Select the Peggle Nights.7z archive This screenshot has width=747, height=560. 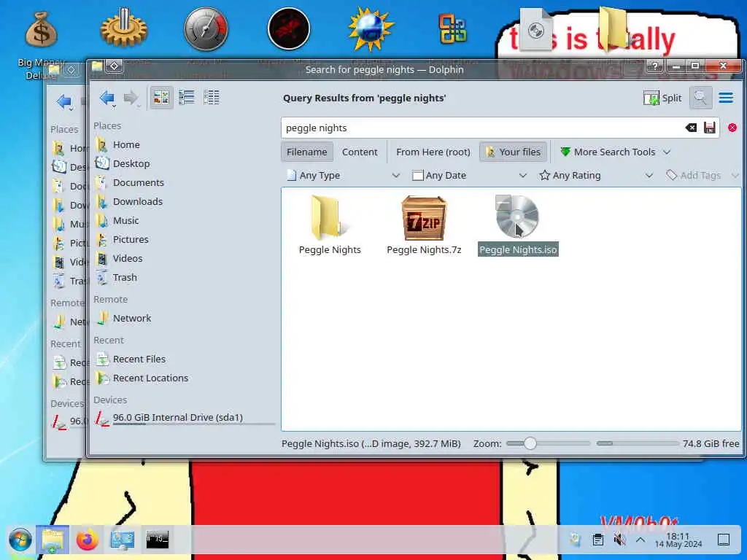pos(424,225)
